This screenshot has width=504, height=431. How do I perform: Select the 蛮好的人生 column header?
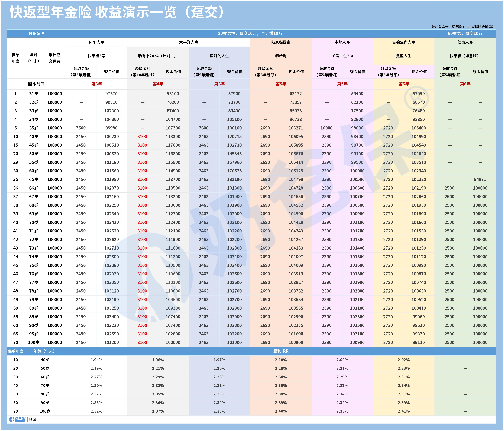tap(219, 56)
